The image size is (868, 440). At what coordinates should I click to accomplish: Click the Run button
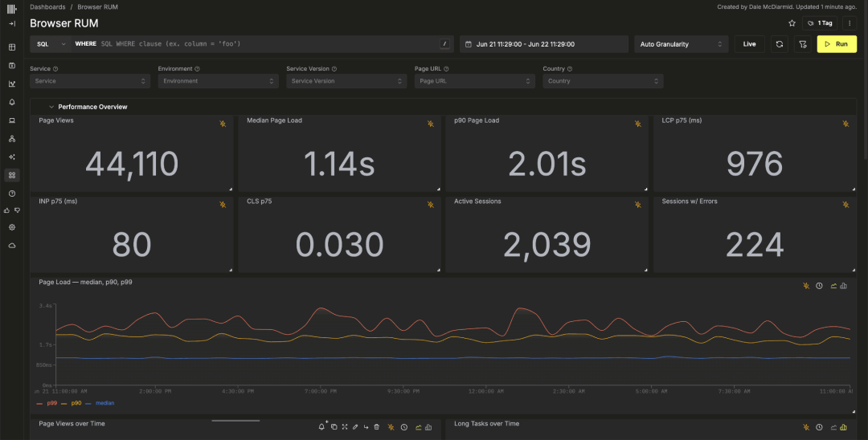coord(837,44)
